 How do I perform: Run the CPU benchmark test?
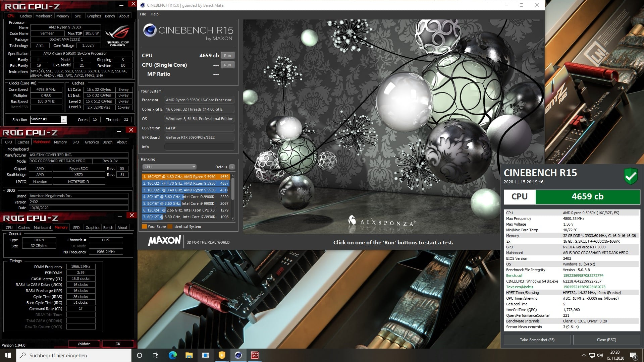coord(227,56)
